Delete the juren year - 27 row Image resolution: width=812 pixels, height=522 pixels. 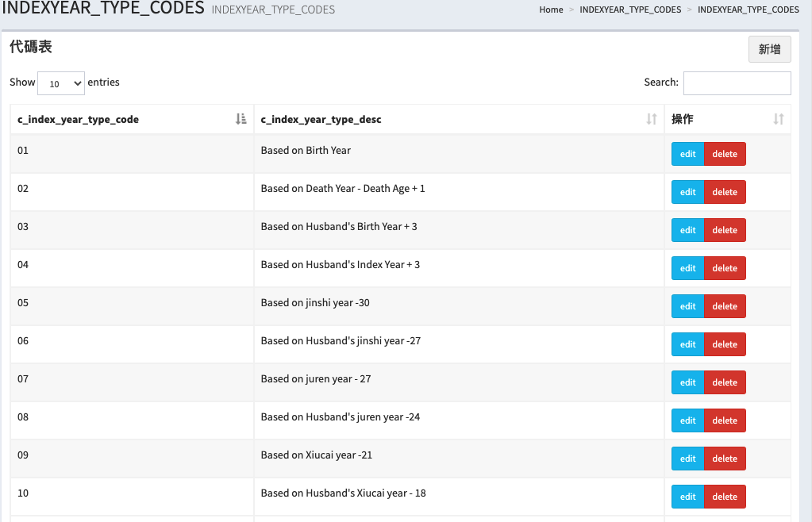pyautogui.click(x=725, y=382)
